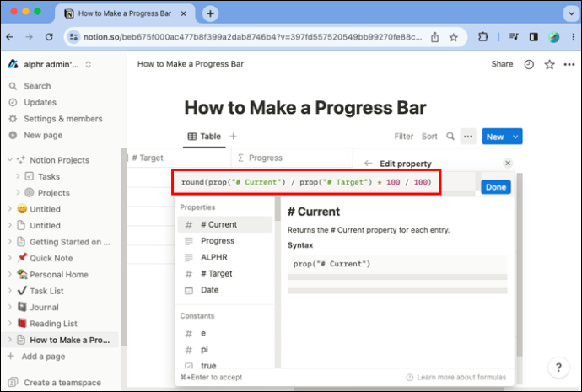Screen dimensions: 582x392
Task: Click Sort on the database
Action: point(429,137)
